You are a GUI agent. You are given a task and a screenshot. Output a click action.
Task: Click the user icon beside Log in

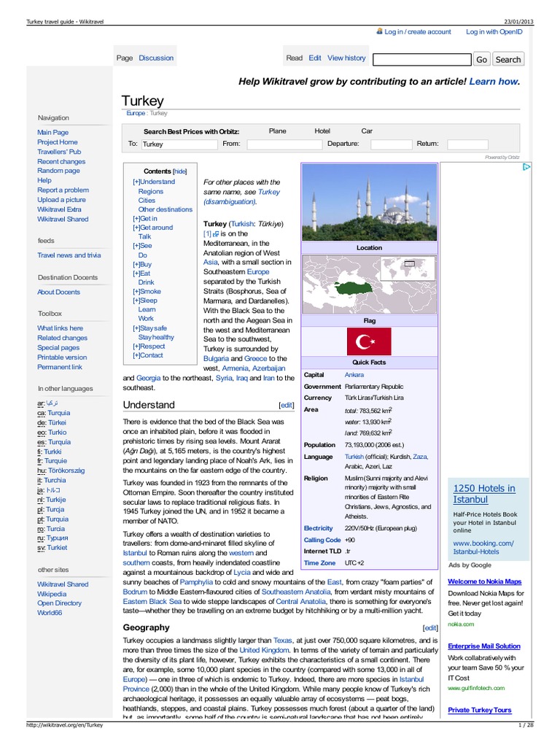[379, 31]
